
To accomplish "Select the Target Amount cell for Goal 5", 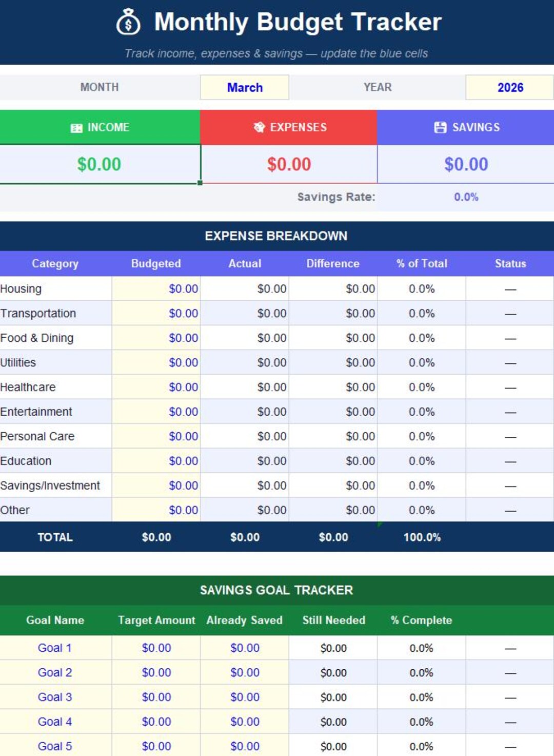I will pos(156,746).
